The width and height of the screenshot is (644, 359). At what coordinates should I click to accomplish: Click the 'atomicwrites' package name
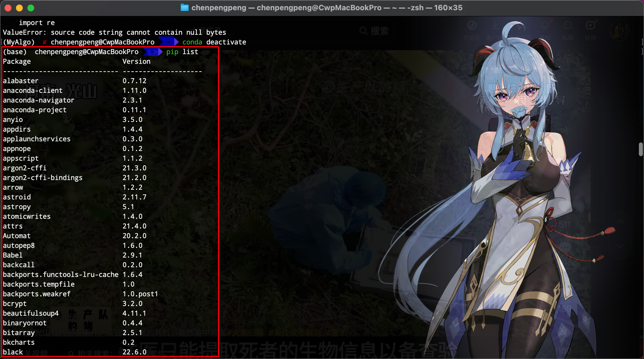point(27,217)
